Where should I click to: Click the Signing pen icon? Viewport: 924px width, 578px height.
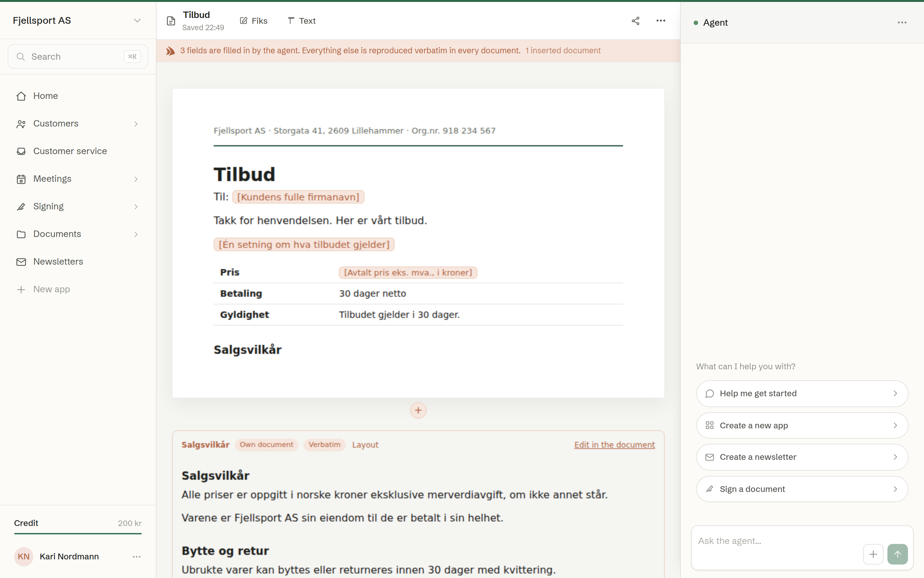(x=21, y=207)
